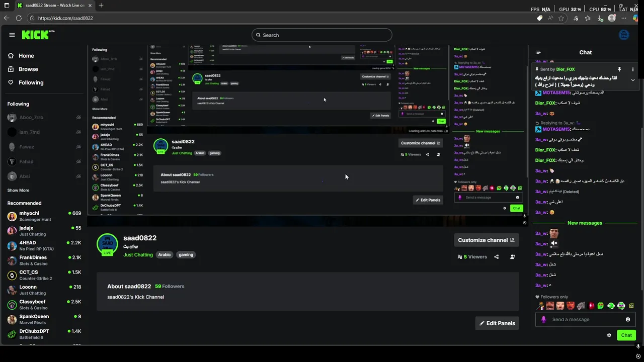Open recommended channel mhyochi
The image size is (644, 362).
[44, 216]
